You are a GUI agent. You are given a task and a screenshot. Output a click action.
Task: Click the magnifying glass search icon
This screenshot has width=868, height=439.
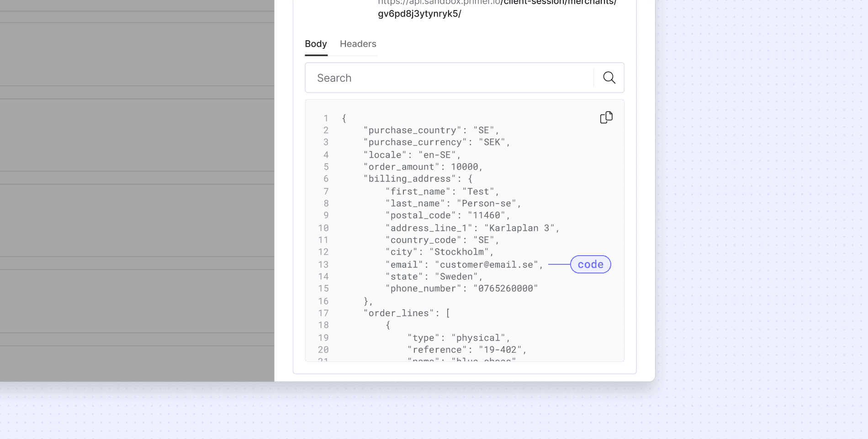tap(609, 78)
